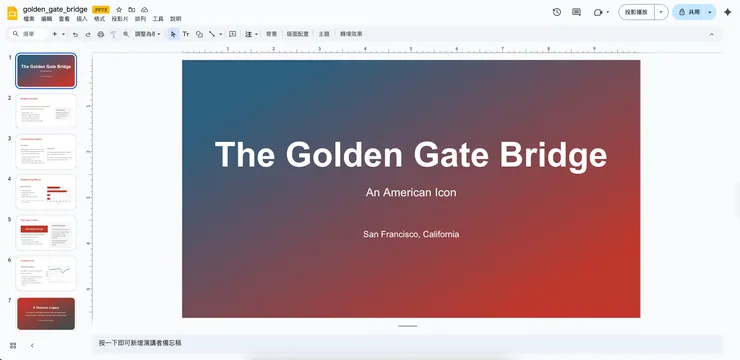
Task: Select slide 1 title thumbnail
Action: tap(46, 71)
